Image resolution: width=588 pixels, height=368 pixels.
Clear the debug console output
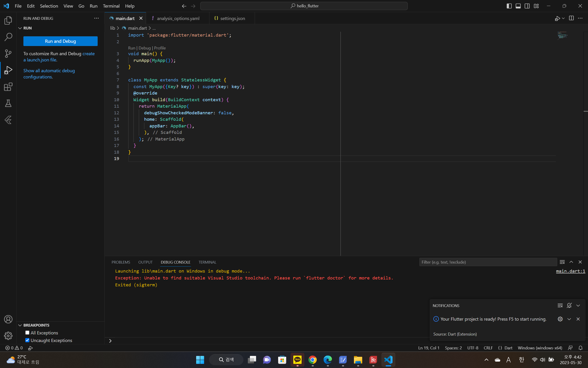point(562,262)
